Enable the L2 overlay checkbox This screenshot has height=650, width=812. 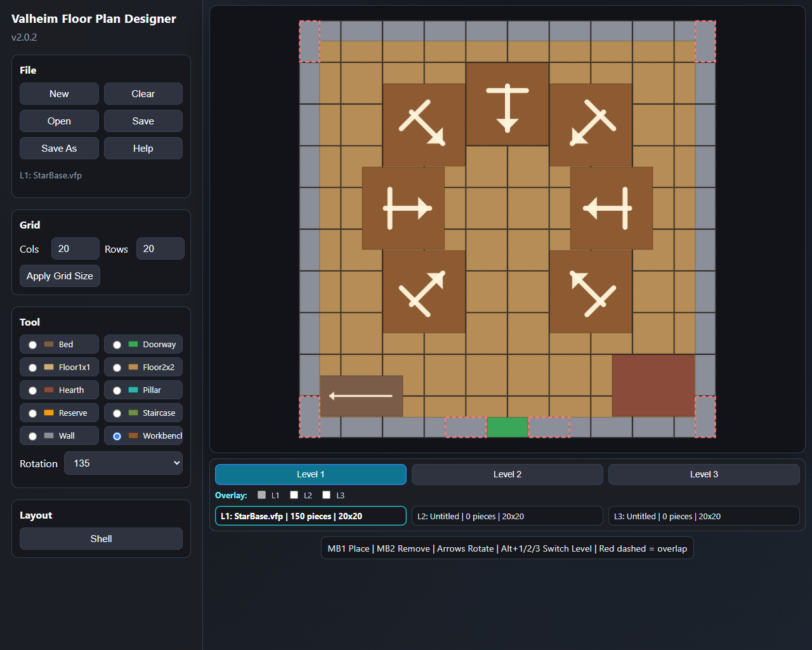pyautogui.click(x=294, y=494)
